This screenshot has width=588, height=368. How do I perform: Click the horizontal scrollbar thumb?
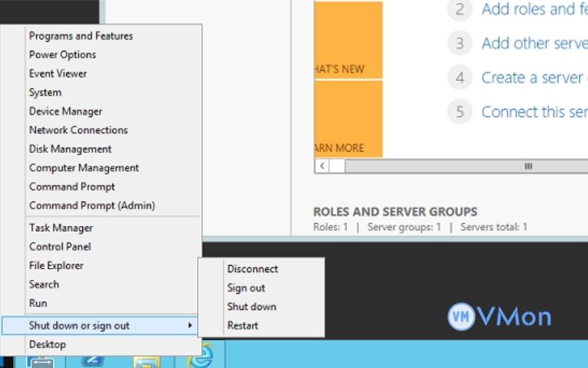point(466,166)
